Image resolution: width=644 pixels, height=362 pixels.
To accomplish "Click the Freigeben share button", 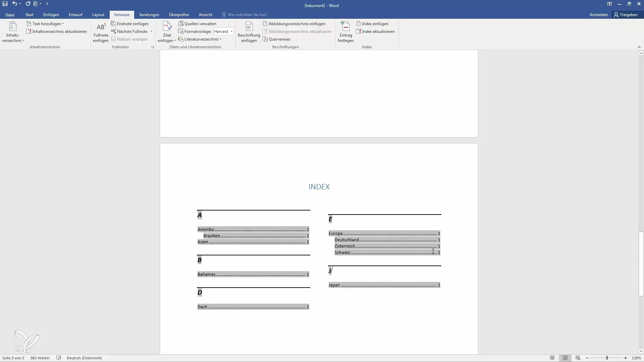I will point(626,15).
